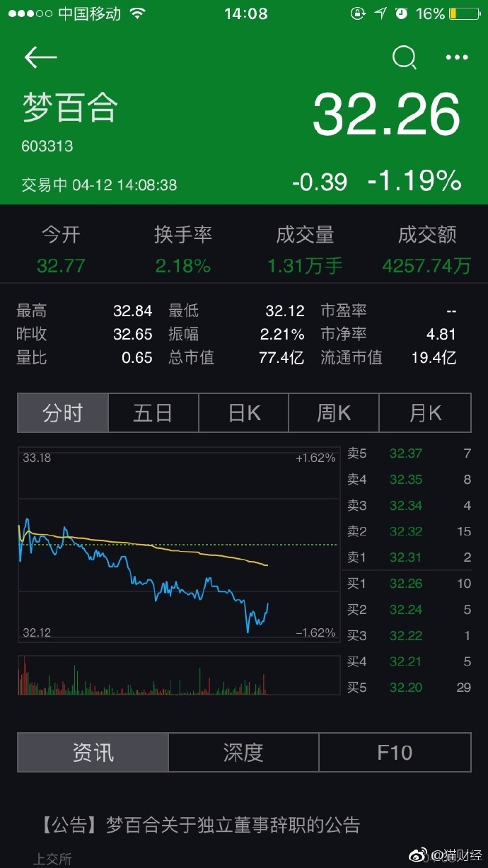This screenshot has width=488, height=868.
Task: Open the three-dot more options menu
Action: click(457, 58)
